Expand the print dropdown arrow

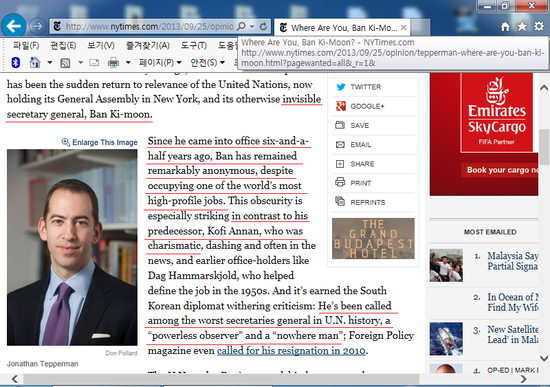pos(128,62)
